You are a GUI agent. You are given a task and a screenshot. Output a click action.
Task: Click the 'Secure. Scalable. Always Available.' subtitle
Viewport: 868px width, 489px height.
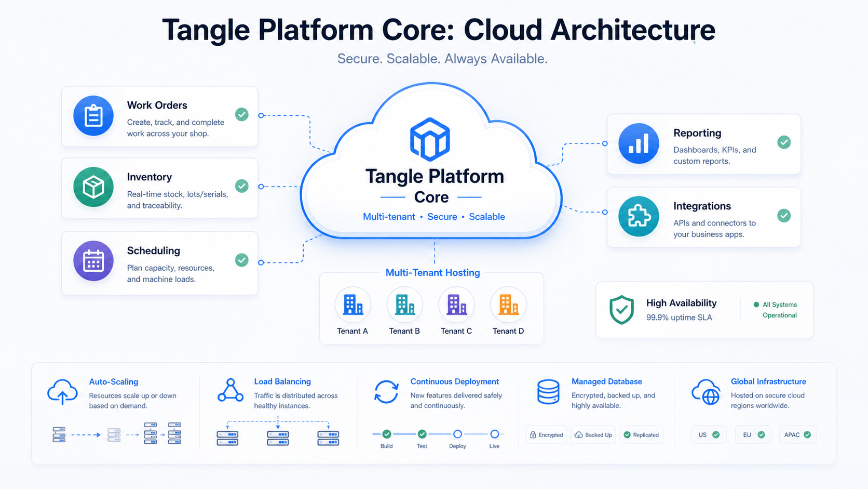[x=442, y=59]
